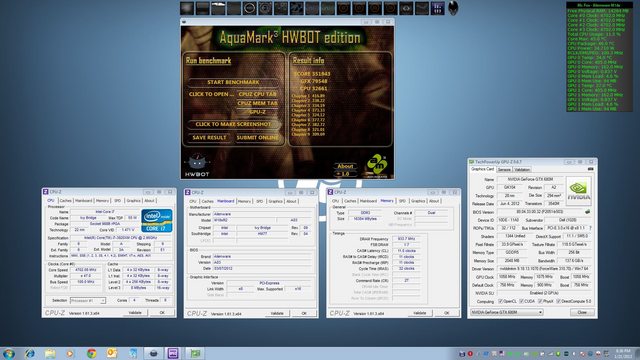Toggle DirectCompute 5.0 checkbox in GPU-Z
Screen dimensions: 640x360
click(558, 301)
